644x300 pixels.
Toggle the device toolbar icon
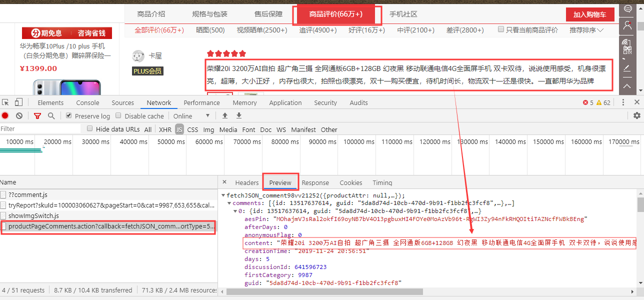coord(18,102)
